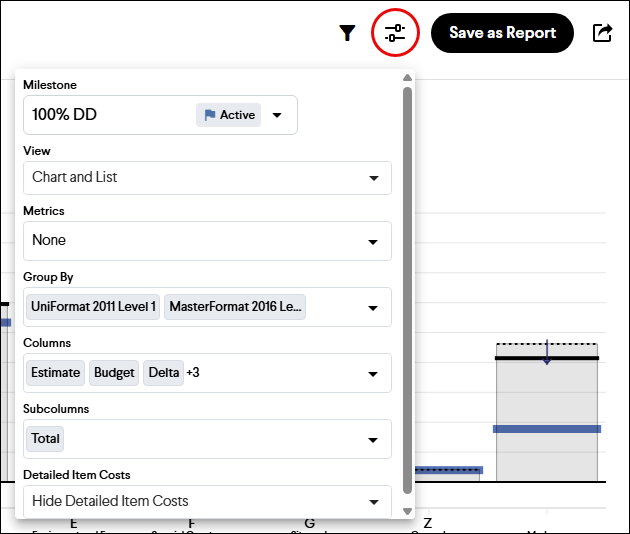Open the Detailed Item Costs dropdown

click(x=207, y=501)
